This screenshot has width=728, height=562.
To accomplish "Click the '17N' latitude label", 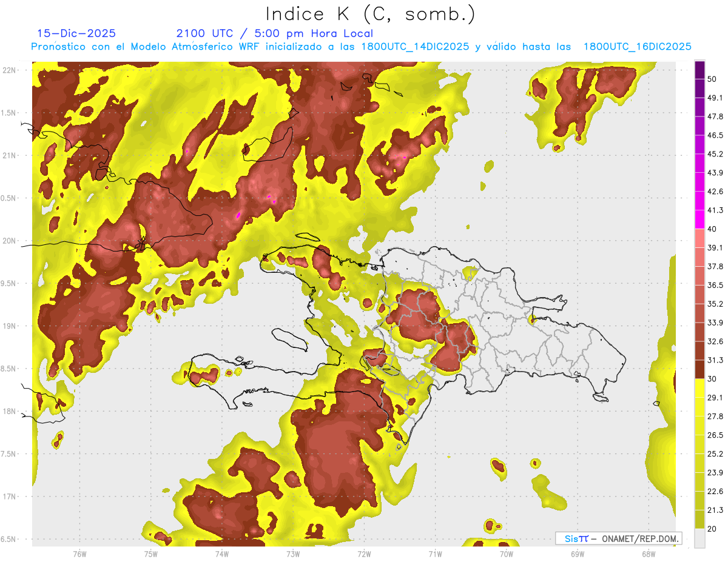I will click(x=9, y=497).
